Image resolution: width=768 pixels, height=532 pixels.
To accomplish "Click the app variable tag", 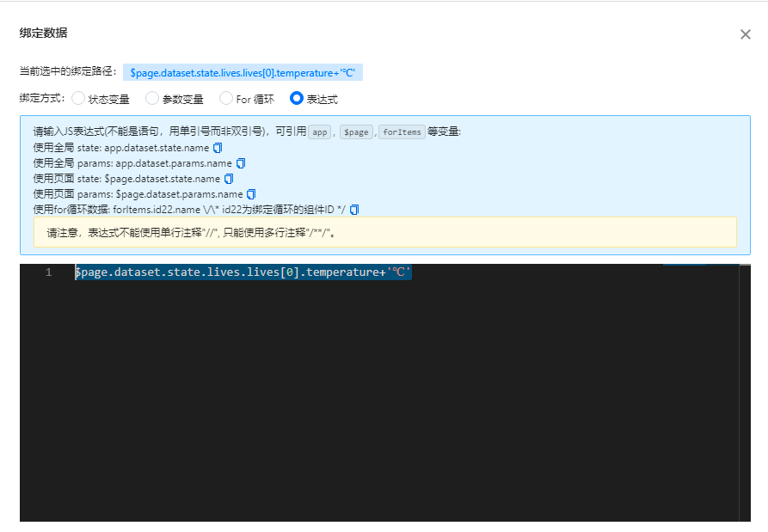I will (320, 132).
